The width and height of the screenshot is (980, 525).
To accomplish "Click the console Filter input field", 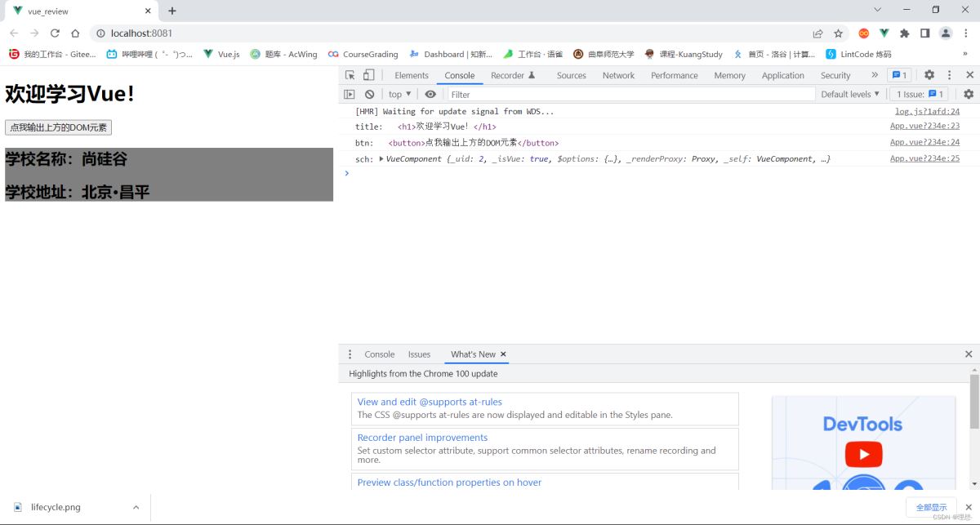I will coord(629,95).
